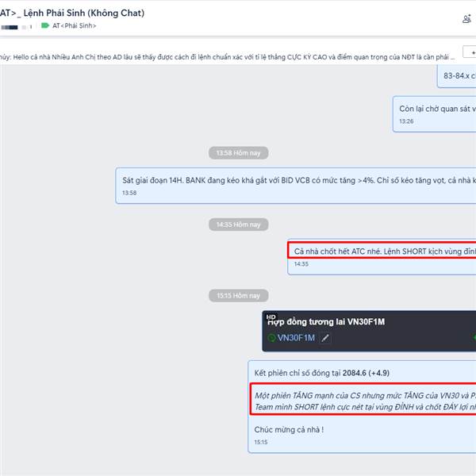Screen dimensions: 476x476
Task: Click the green clock icon before VN30F1M
Action: [x=271, y=338]
